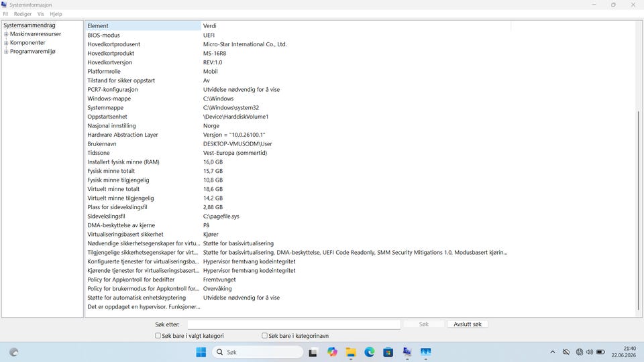Sort by the Element column header
The width and height of the screenshot is (644, 362).
[x=143, y=26]
